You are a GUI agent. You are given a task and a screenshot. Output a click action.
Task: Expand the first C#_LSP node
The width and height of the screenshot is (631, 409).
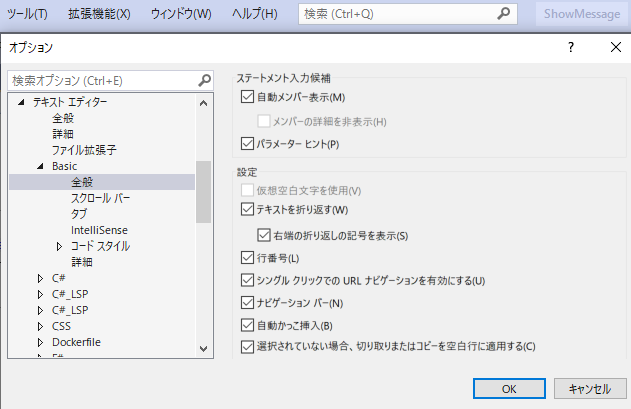point(40,294)
